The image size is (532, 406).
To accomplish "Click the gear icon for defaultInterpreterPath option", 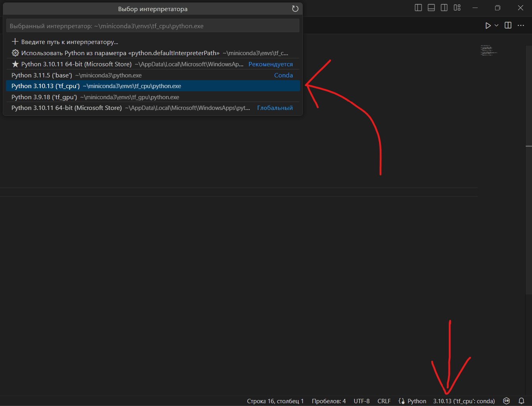I will click(x=15, y=53).
